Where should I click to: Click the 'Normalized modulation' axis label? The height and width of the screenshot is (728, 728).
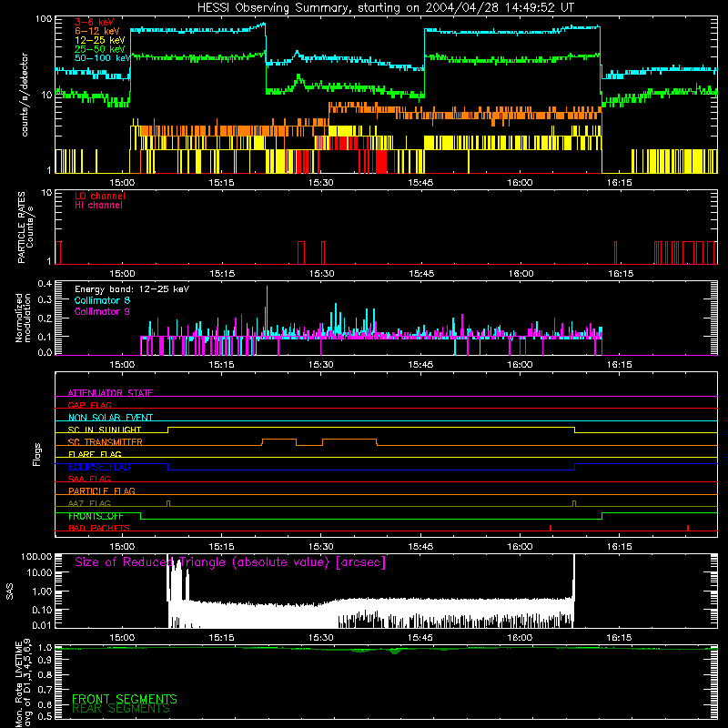(x=23, y=318)
